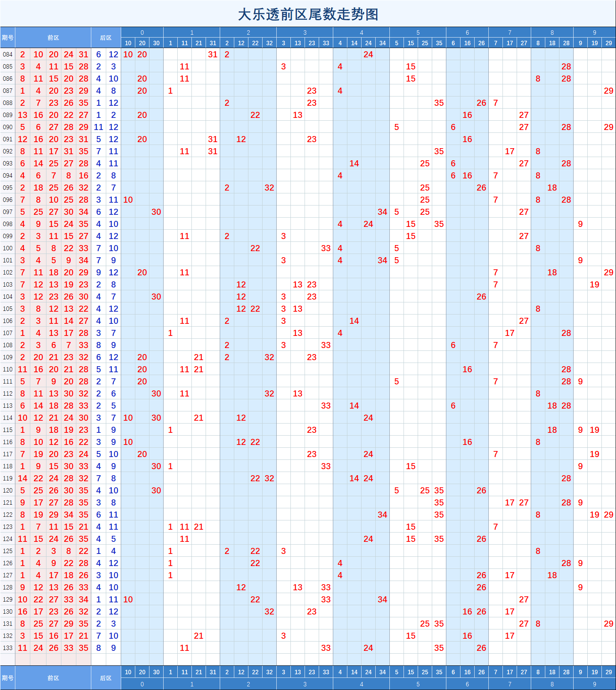Select issue number 119 row label
This screenshot has height=690, width=616.
tap(8, 478)
